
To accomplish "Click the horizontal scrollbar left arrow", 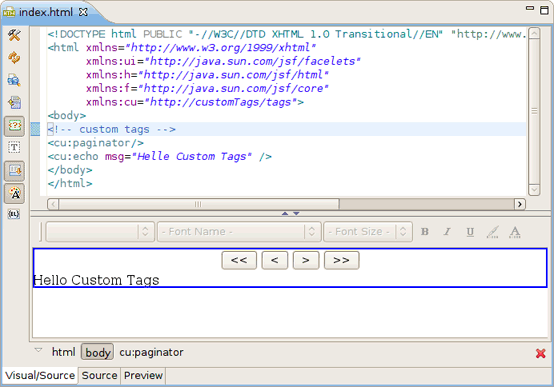I will 53,204.
